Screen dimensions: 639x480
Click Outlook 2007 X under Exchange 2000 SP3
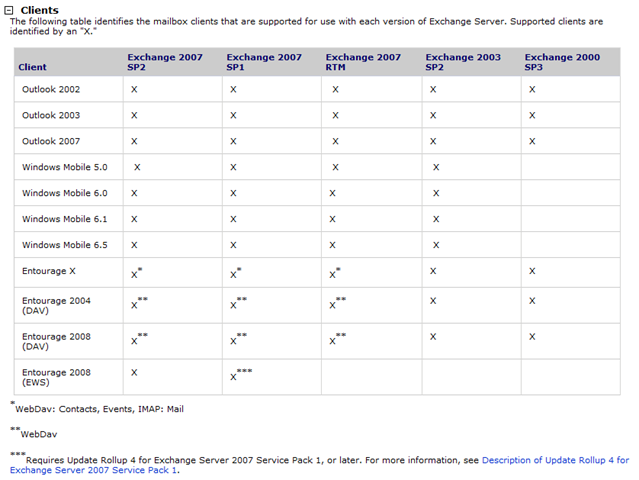point(532,141)
